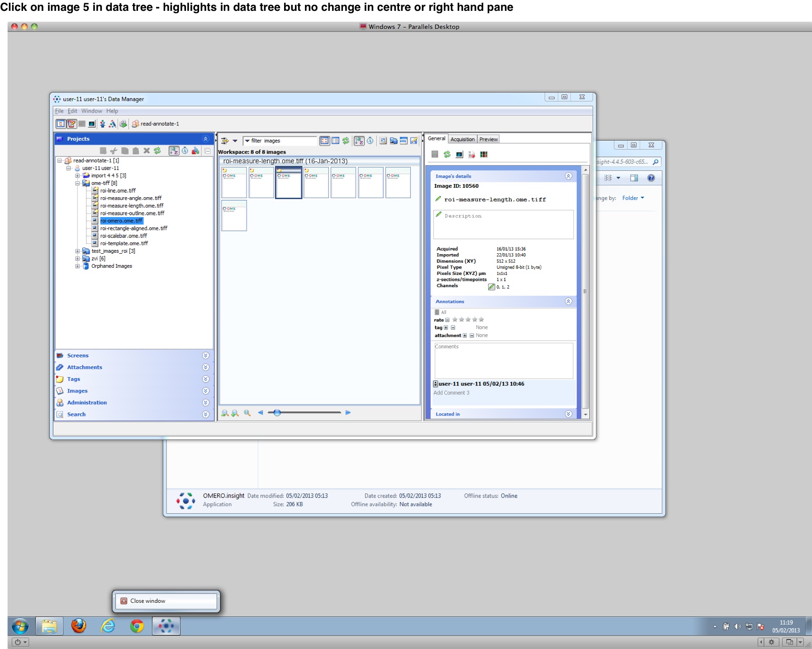Click the Firefox icon in Windows taskbar
This screenshot has height=649, width=812.
[x=79, y=626]
